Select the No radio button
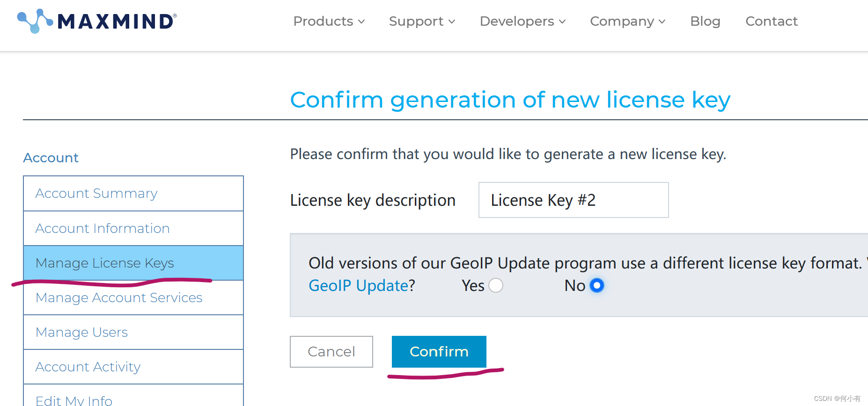Image resolution: width=868 pixels, height=406 pixels. (x=597, y=285)
